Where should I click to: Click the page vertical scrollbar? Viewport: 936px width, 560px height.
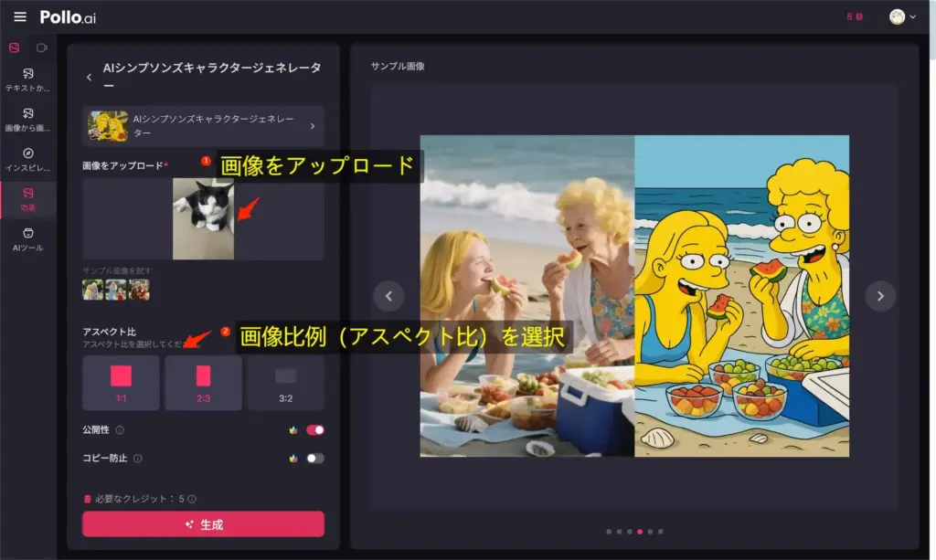932,30
